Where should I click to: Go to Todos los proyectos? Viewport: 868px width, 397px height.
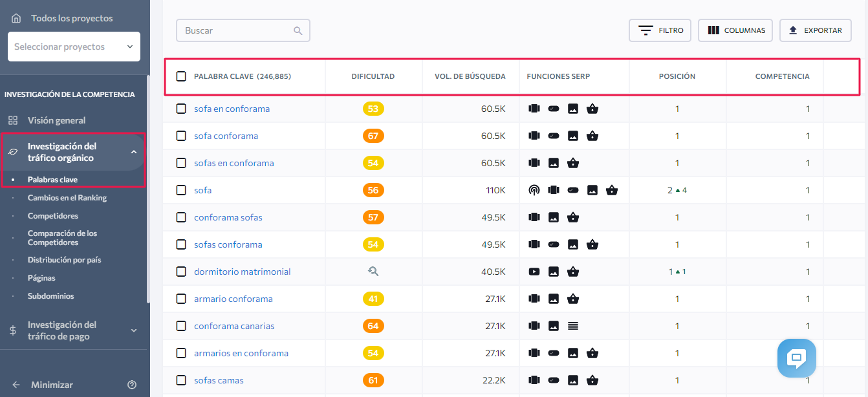[72, 18]
